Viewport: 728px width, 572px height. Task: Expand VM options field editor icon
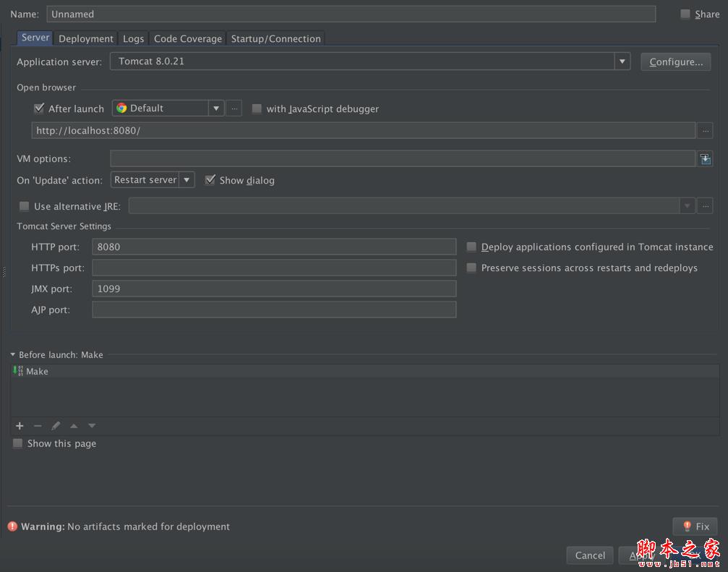706,159
